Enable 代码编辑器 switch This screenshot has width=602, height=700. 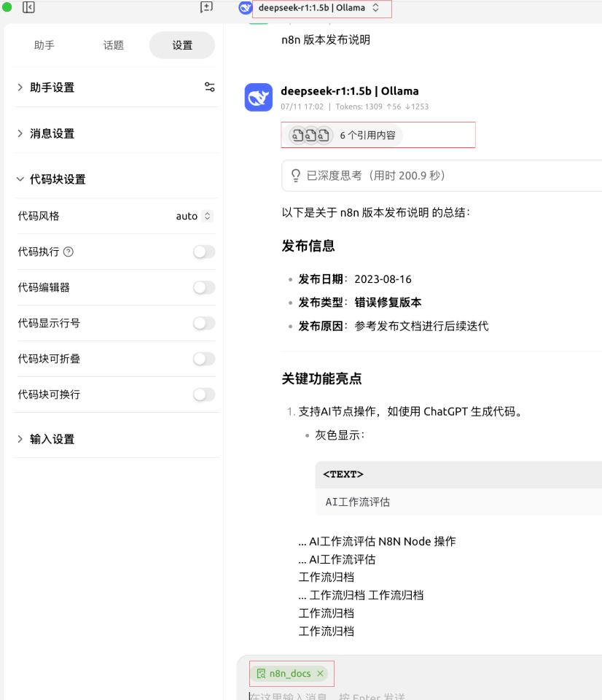204,287
